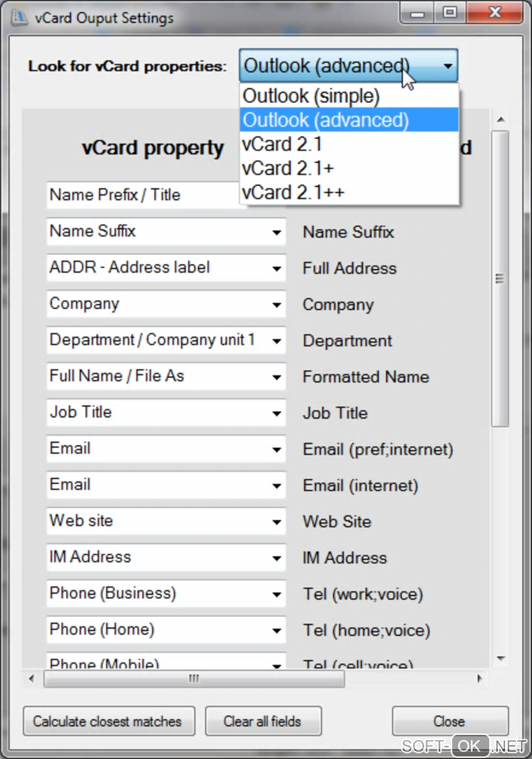Click the horizontal scrollbar thumb
The height and width of the screenshot is (759, 532).
[194, 679]
